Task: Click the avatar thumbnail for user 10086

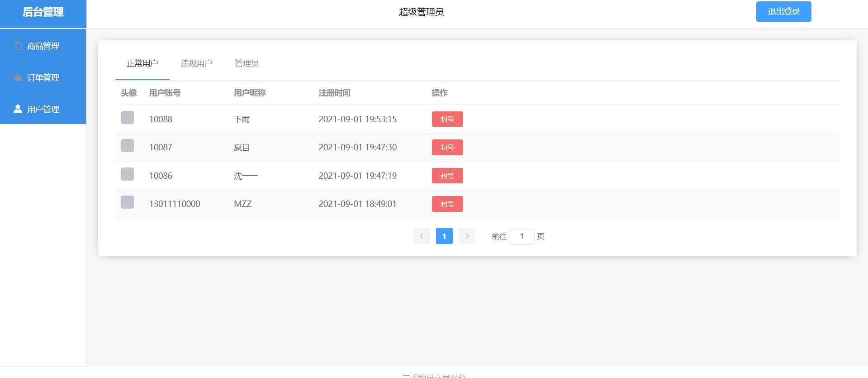Action: click(x=127, y=174)
